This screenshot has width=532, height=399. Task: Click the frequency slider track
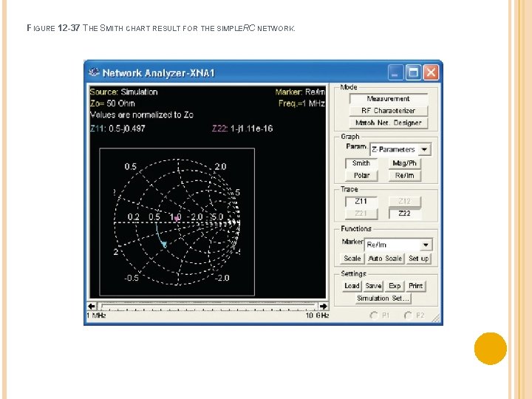coord(208,307)
